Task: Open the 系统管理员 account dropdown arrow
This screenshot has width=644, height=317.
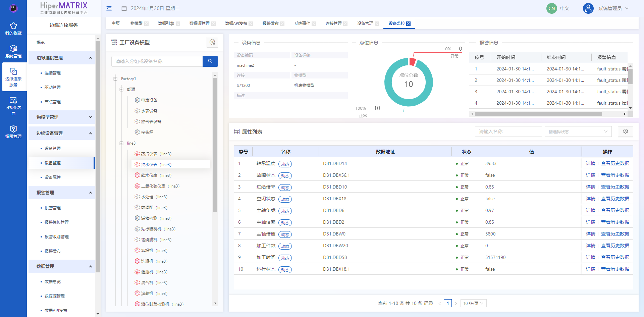Action: (627, 8)
